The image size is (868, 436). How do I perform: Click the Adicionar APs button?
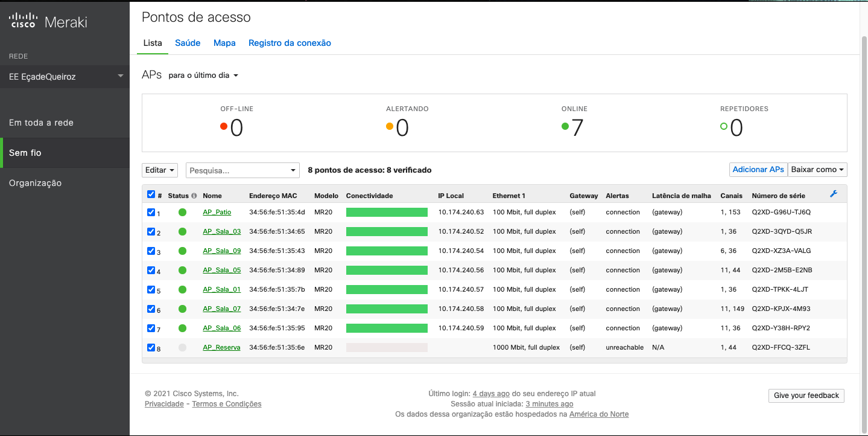pyautogui.click(x=758, y=170)
